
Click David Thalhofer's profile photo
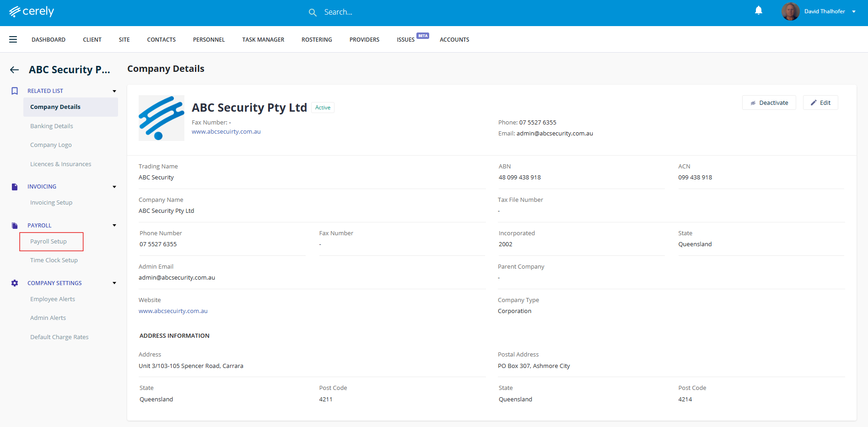[x=790, y=11]
